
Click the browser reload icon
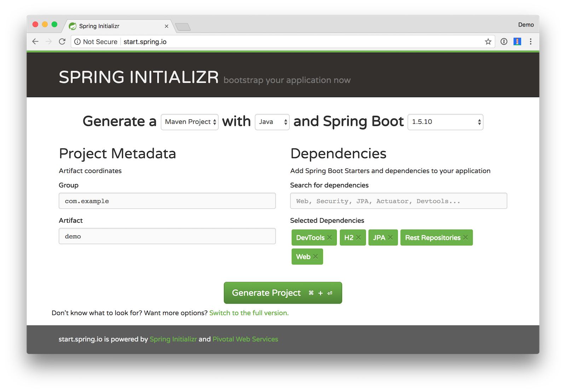click(62, 42)
